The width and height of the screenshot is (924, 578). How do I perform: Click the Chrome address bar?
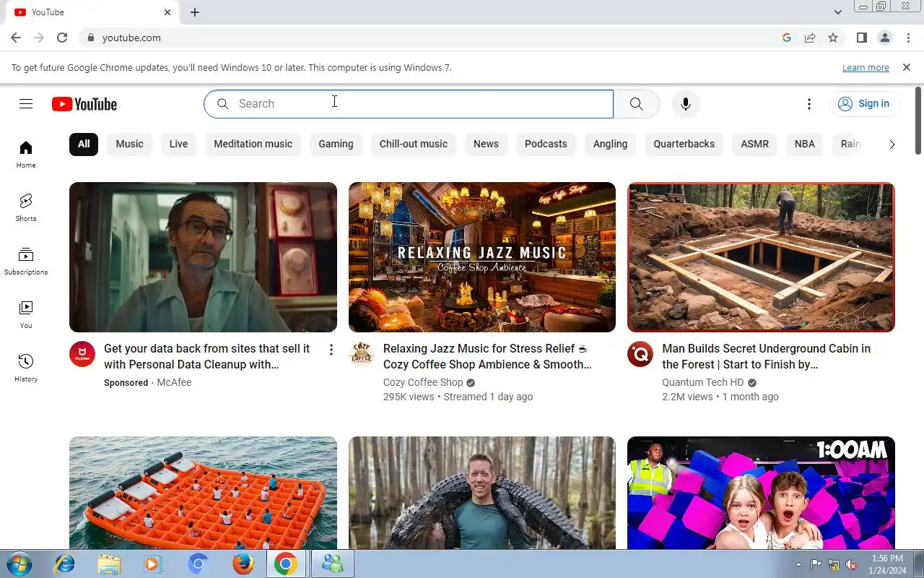[433, 38]
